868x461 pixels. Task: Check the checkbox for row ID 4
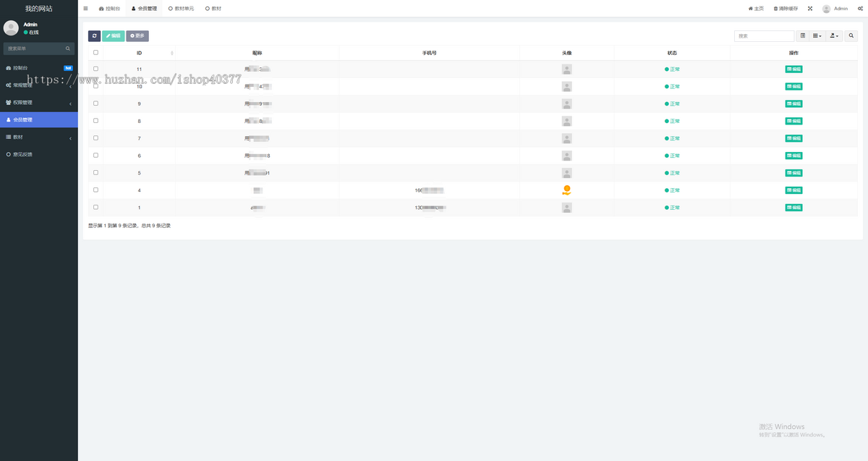(95, 190)
